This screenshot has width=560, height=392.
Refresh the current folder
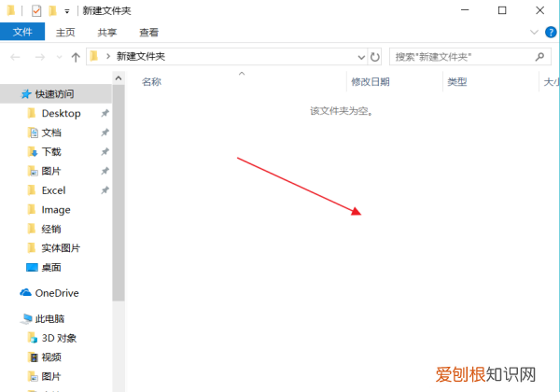pos(374,57)
